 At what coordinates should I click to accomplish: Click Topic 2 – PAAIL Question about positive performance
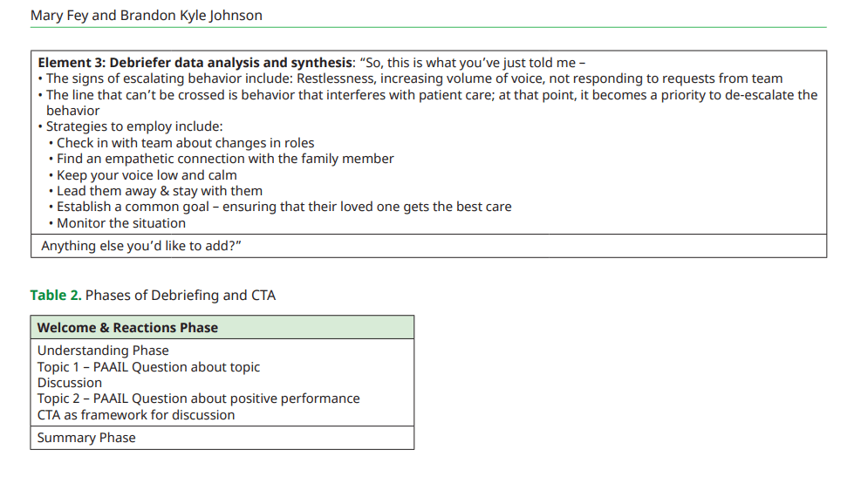[198, 399]
